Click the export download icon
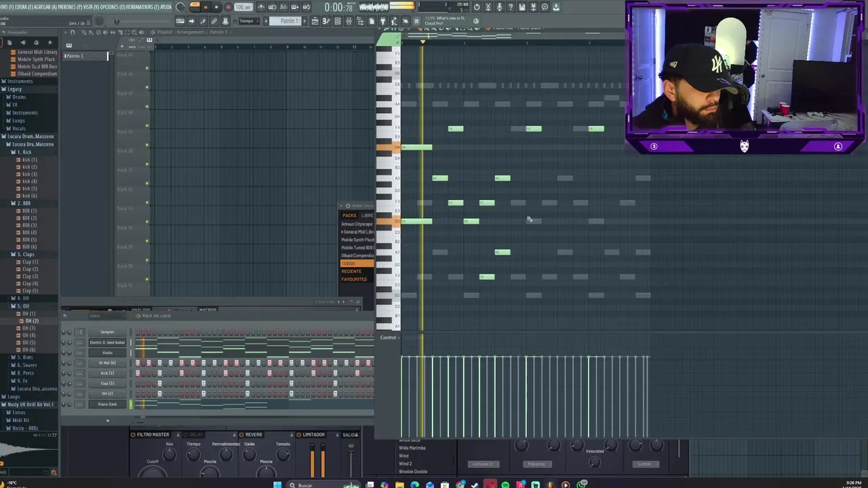The height and width of the screenshot is (488, 868). [x=556, y=7]
